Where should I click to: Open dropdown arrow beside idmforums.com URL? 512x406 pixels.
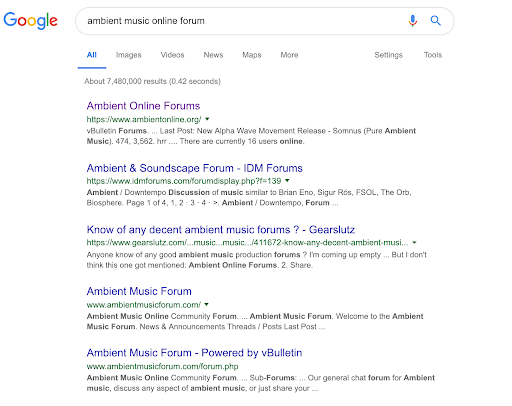click(x=287, y=181)
